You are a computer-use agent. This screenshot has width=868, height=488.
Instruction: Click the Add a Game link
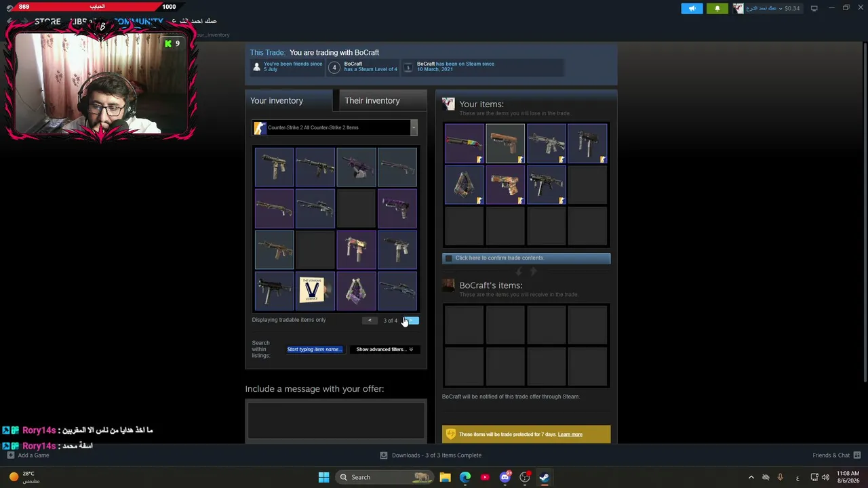point(34,455)
